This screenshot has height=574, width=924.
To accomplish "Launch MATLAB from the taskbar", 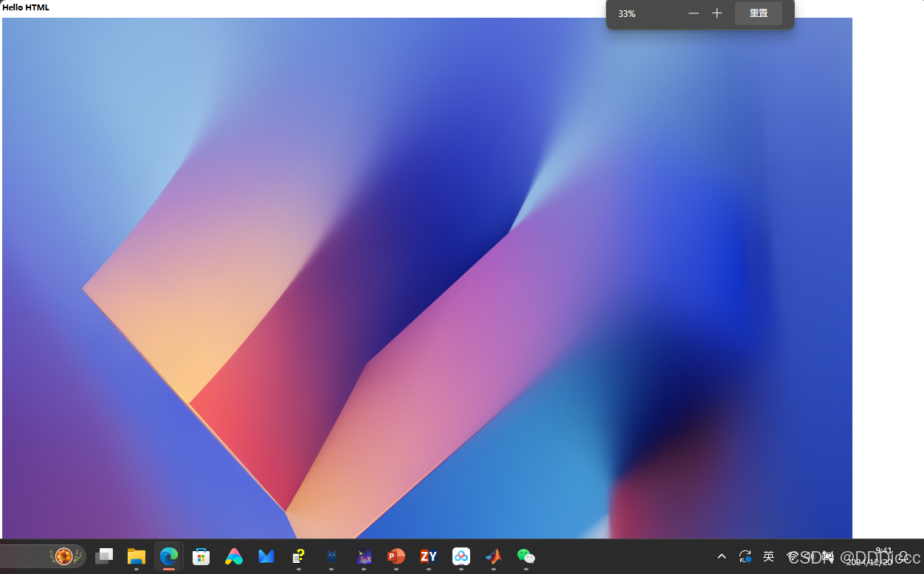I will point(494,556).
